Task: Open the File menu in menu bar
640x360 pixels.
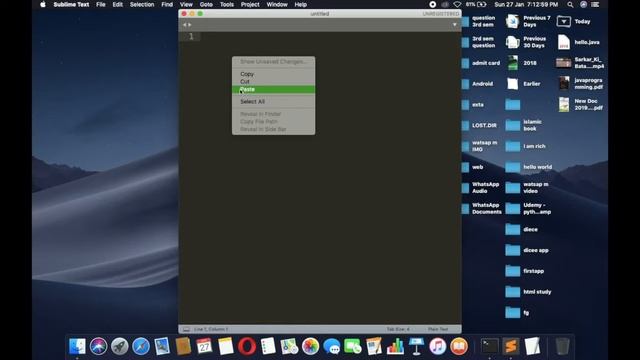Action: pyautogui.click(x=101, y=4)
